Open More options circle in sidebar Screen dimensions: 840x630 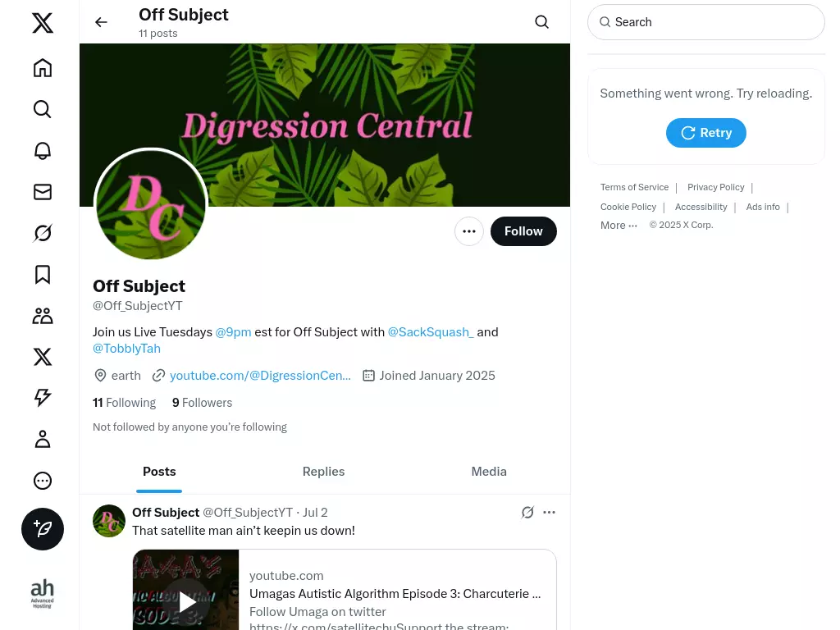(x=43, y=481)
